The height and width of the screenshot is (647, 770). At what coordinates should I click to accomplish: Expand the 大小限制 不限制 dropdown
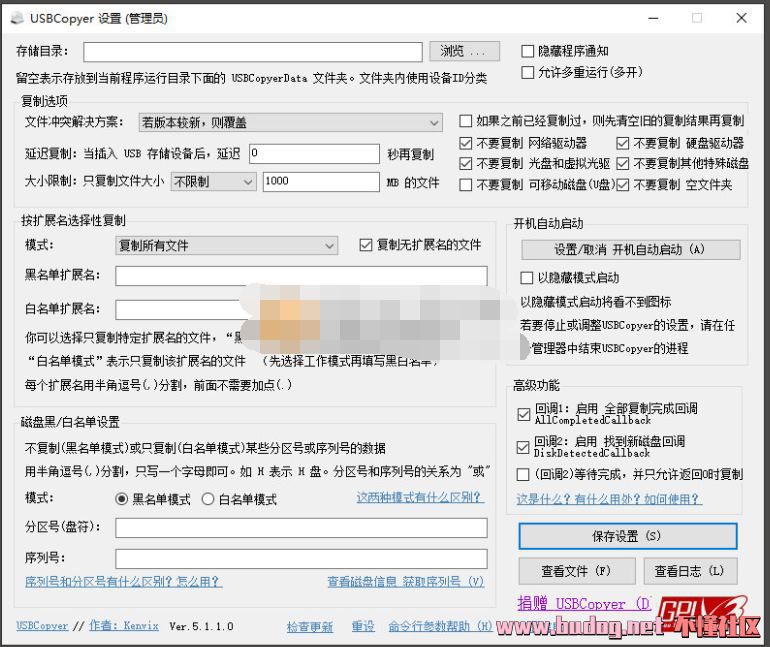pos(213,182)
